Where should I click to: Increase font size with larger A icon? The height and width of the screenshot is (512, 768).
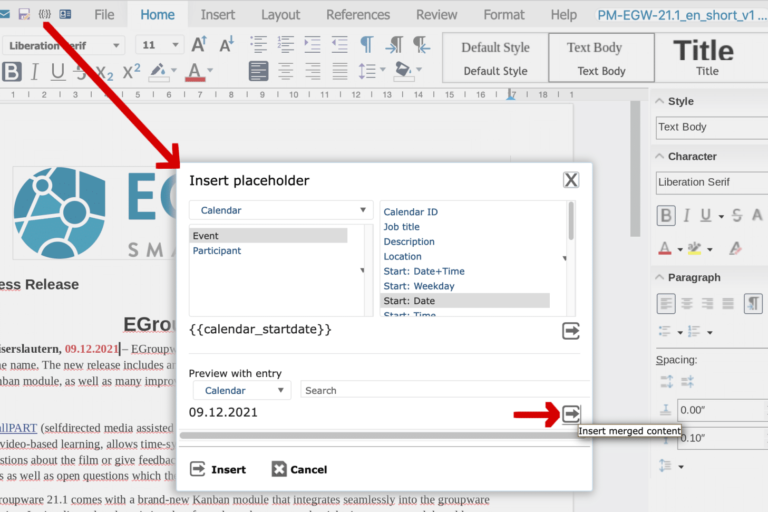coord(199,44)
